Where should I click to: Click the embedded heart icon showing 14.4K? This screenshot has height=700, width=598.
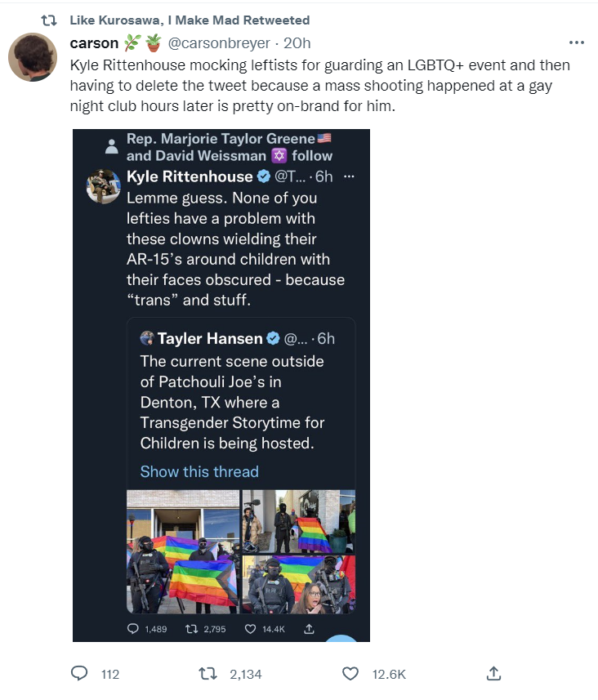251,629
